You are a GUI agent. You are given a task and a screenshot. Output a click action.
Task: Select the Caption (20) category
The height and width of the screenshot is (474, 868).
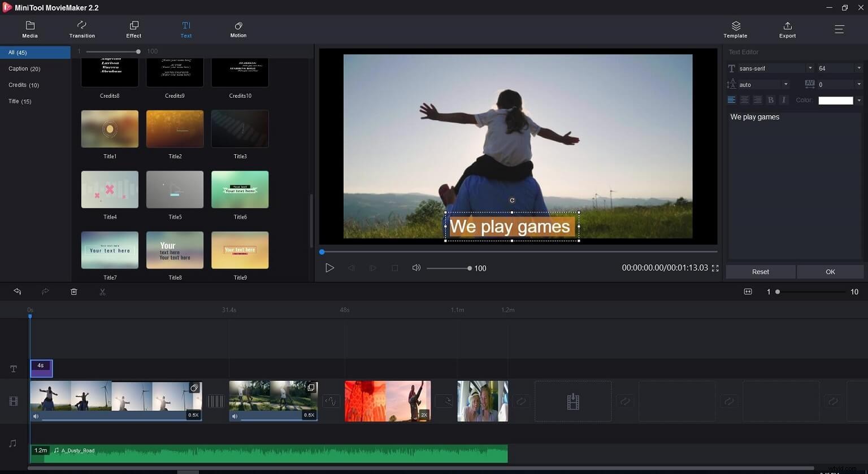click(x=24, y=69)
